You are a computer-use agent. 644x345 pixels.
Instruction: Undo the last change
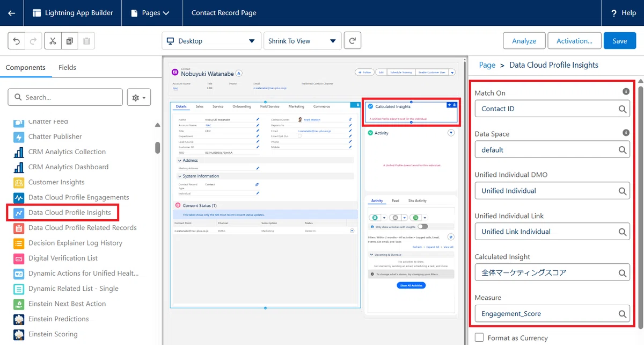(x=17, y=41)
